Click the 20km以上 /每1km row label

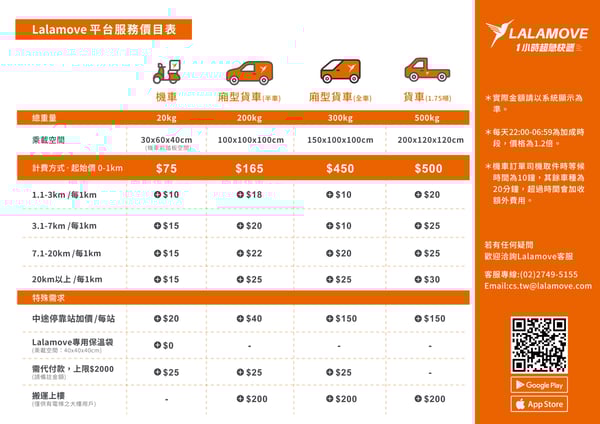(x=67, y=279)
